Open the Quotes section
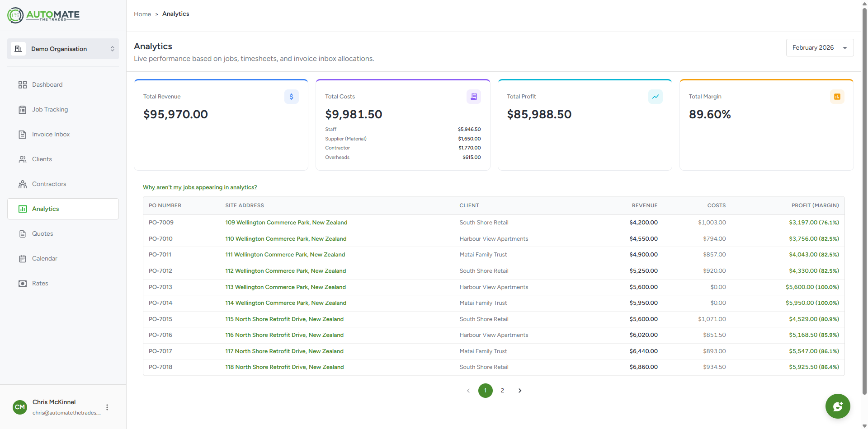The width and height of the screenshot is (868, 429). pyautogui.click(x=42, y=233)
